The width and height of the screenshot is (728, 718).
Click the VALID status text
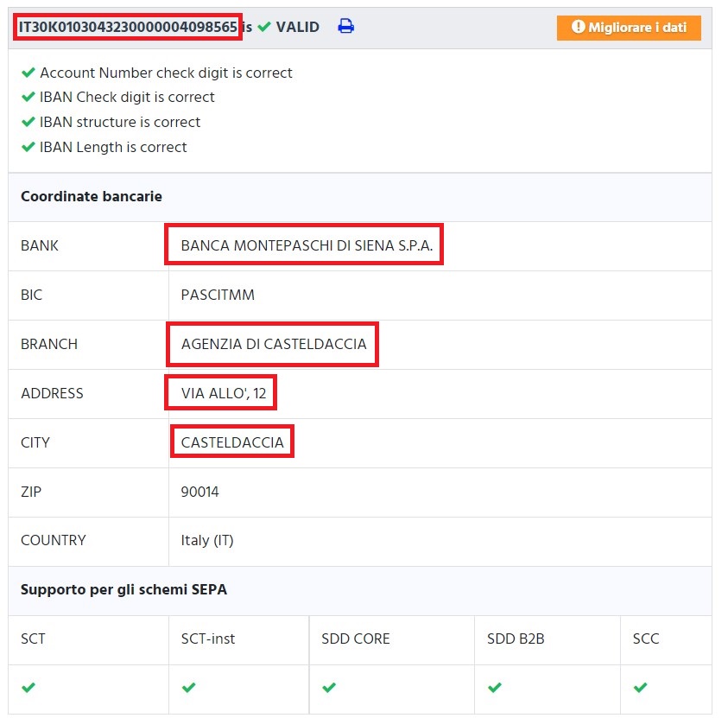[298, 27]
